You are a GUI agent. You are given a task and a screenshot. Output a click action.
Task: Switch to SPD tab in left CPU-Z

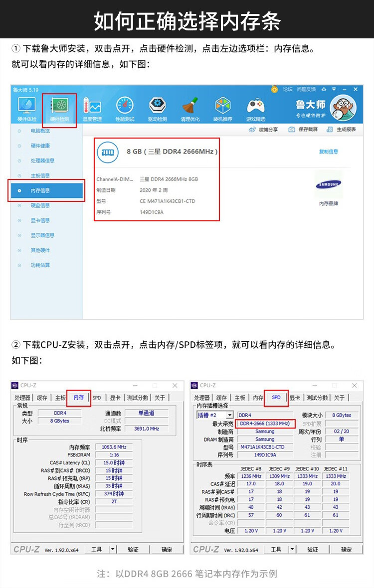[x=97, y=398]
